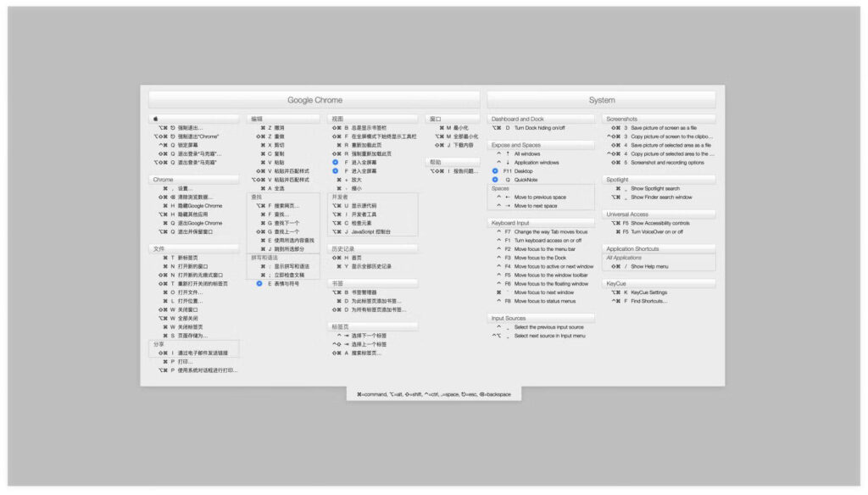
Task: Click Show Help menu under Application Shortcuts
Action: (x=651, y=268)
